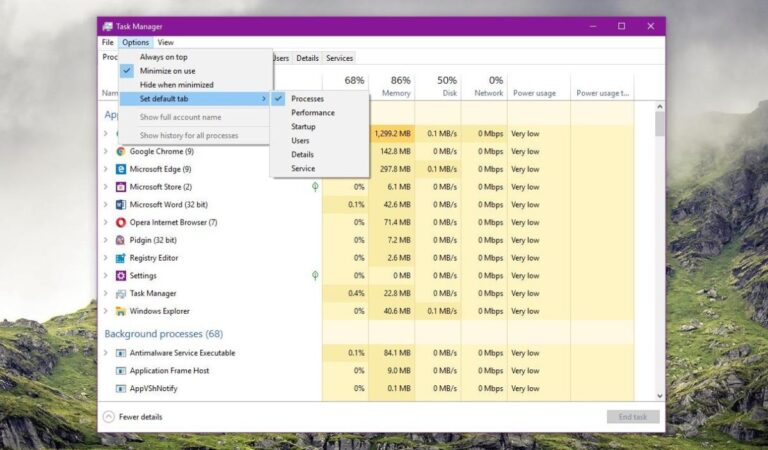Select the Task Manager process row
This screenshot has height=450, width=768.
click(366, 293)
